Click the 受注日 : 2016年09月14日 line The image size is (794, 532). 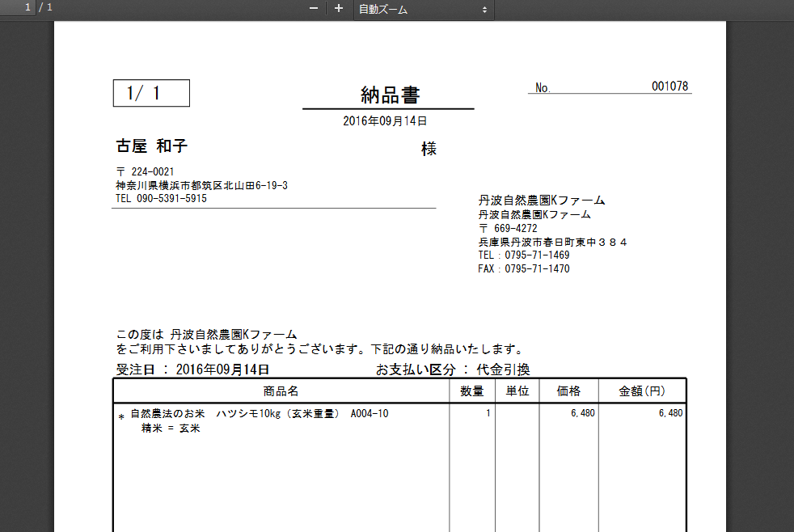point(192,369)
